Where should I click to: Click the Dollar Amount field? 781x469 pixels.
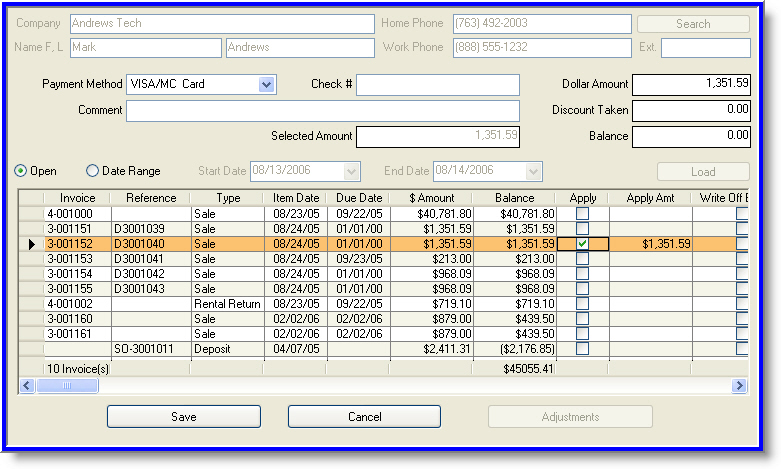[x=691, y=84]
